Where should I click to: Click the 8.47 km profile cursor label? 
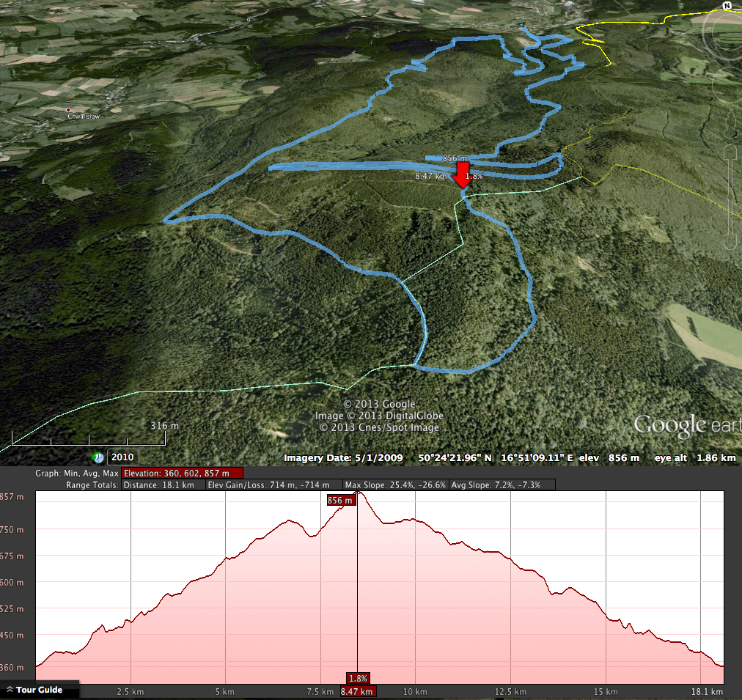[x=358, y=691]
